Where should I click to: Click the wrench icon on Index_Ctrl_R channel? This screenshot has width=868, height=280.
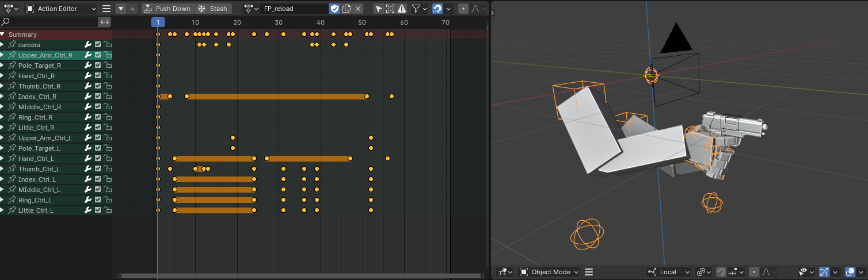click(x=88, y=97)
